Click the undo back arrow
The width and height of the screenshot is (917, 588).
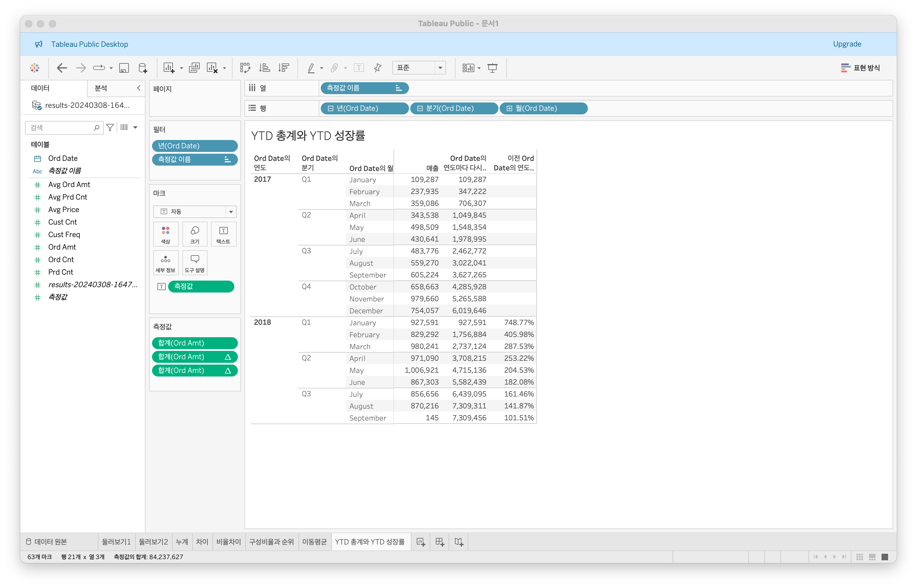61,68
